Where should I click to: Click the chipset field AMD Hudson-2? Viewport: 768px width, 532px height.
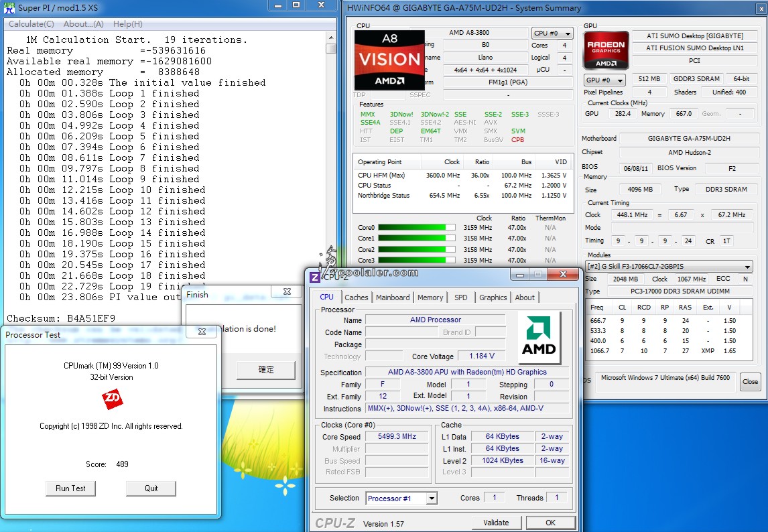689,152
